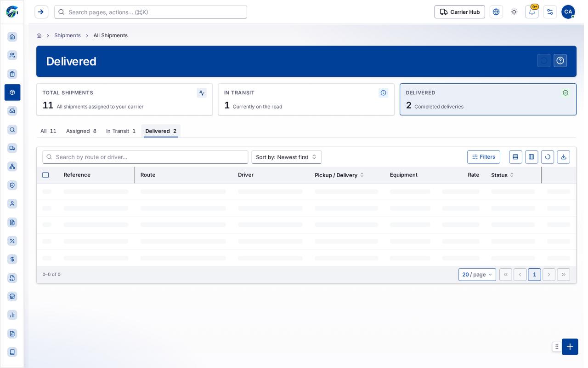Open the inbox tray sidebar icon
Image resolution: width=588 pixels, height=368 pixels.
click(x=12, y=111)
